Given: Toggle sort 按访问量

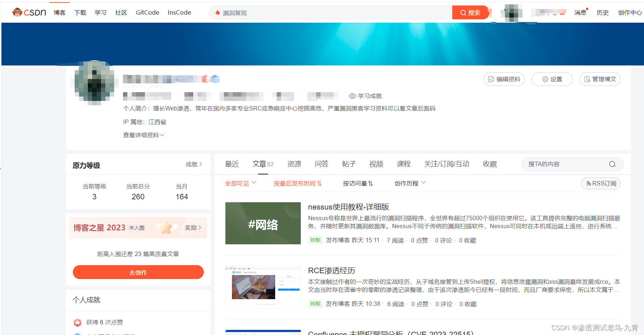Looking at the screenshot, I should tap(358, 183).
